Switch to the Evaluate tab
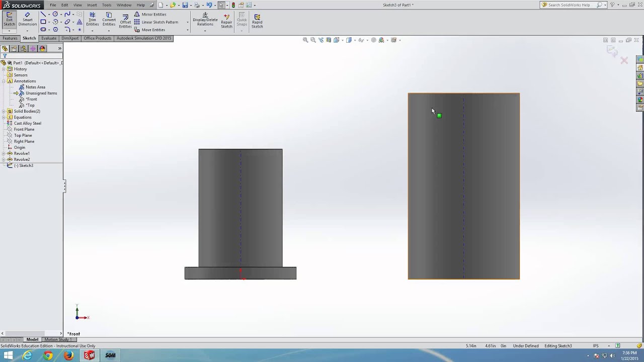The height and width of the screenshot is (362, 644). click(x=49, y=38)
